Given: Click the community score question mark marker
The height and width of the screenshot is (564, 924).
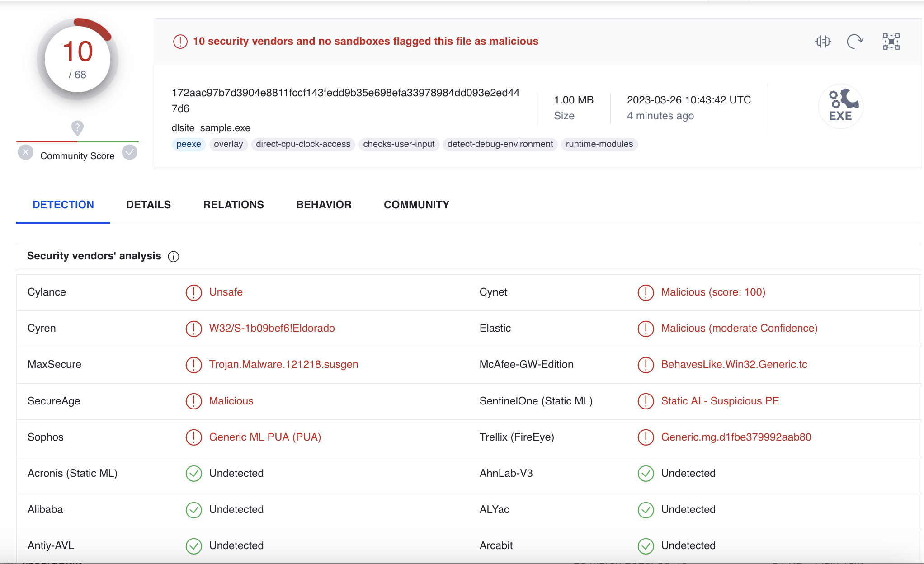Looking at the screenshot, I should click(x=77, y=128).
